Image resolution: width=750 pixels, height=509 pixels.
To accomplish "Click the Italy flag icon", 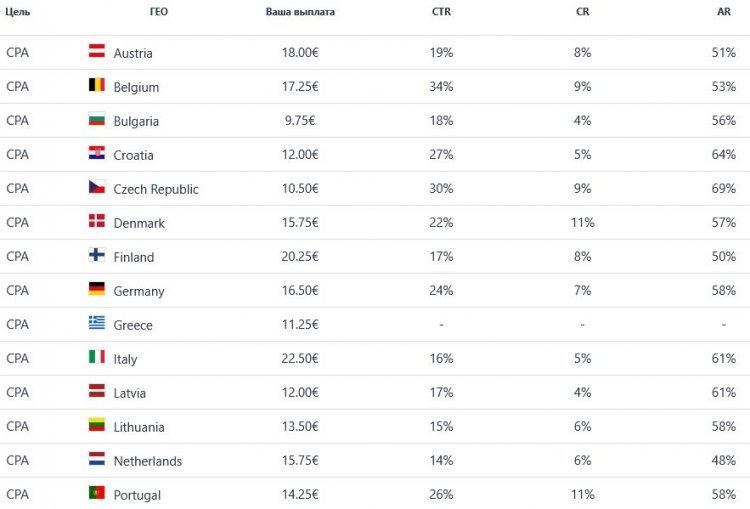I will coord(97,357).
